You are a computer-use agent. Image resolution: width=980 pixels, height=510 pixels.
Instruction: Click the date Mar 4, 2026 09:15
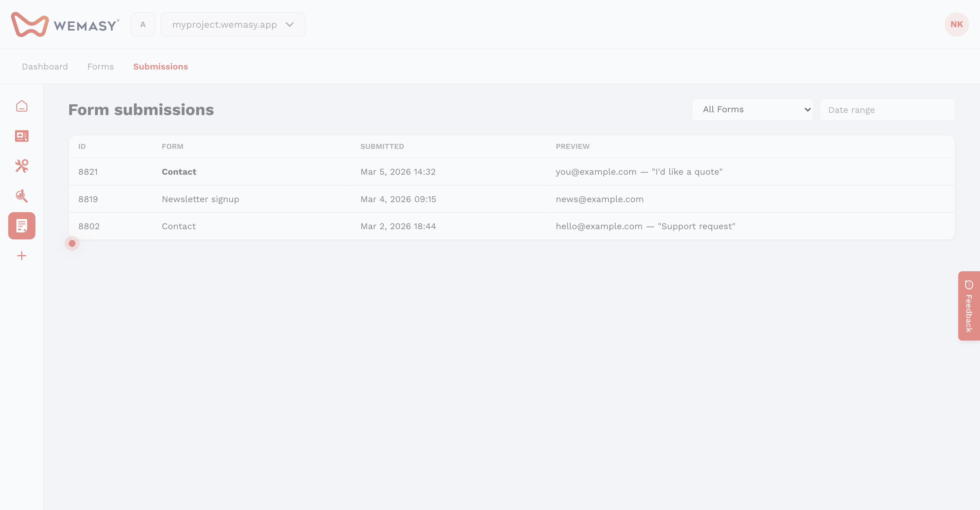(x=398, y=199)
